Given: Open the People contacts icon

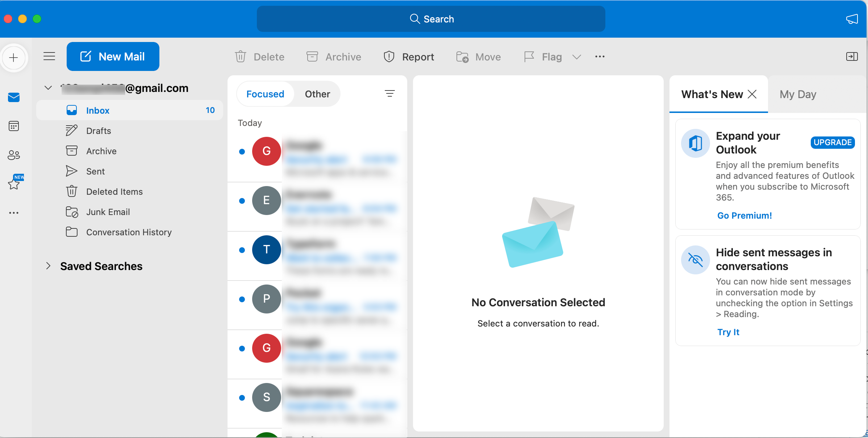Looking at the screenshot, I should tap(14, 155).
